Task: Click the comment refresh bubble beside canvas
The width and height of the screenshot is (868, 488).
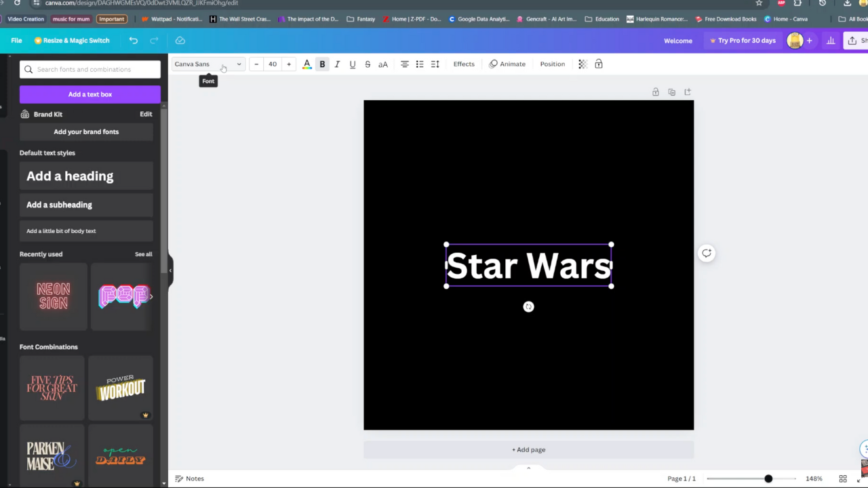Action: pos(707,253)
